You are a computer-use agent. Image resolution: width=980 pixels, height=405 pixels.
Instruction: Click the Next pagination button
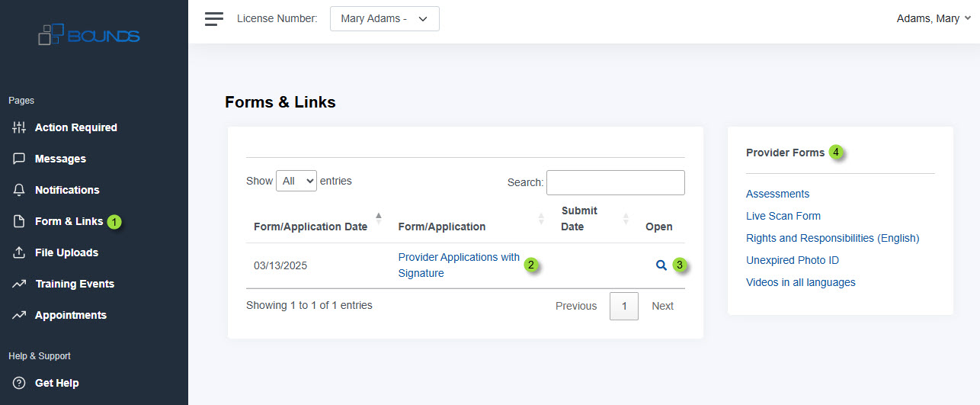click(x=662, y=306)
